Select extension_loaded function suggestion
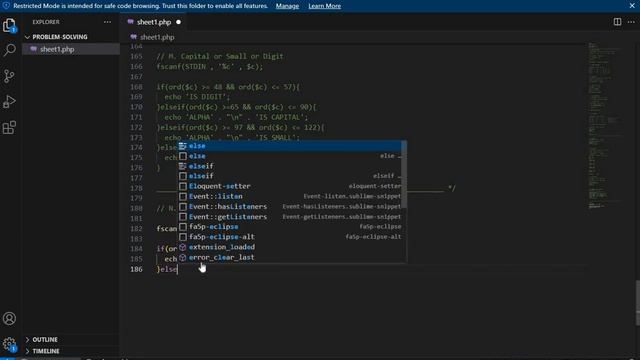The image size is (640, 360). click(290, 247)
